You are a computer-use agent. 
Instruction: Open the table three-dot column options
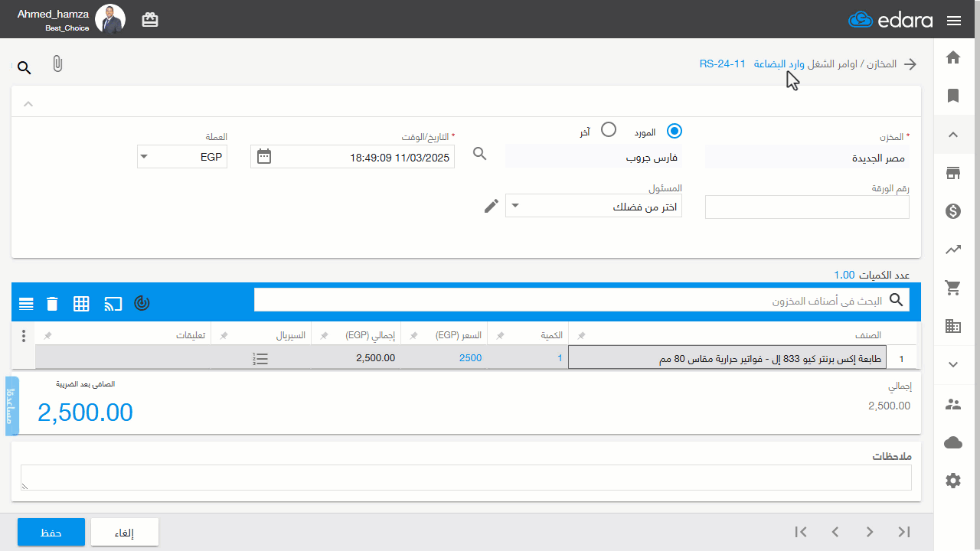[24, 336]
